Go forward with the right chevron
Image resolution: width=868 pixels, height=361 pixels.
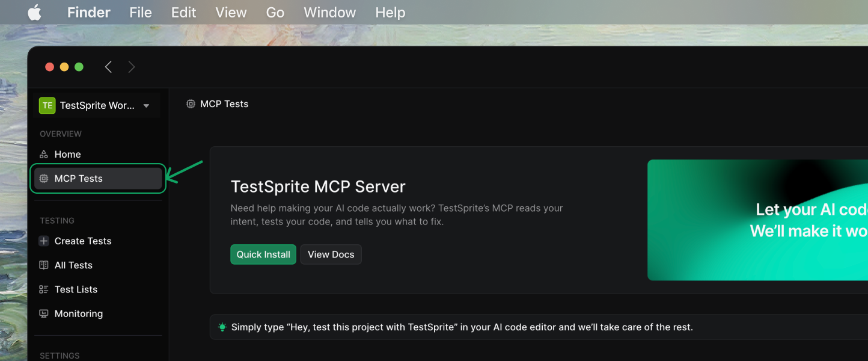coord(132,67)
